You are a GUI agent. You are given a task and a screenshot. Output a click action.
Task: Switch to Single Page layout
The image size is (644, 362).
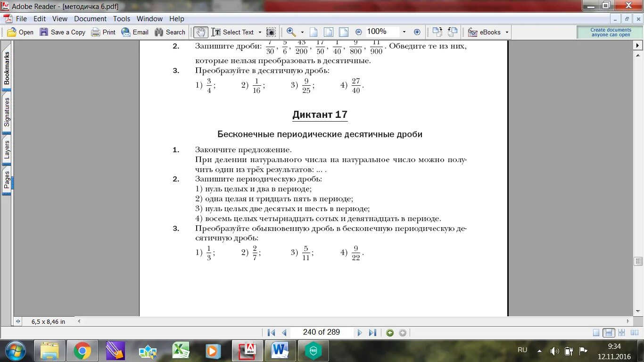[596, 332]
